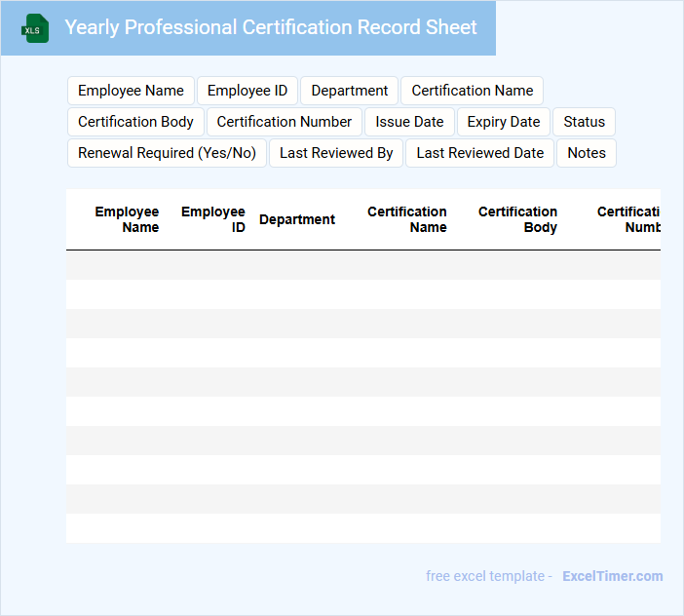Click the Department column header in table
Screen dimensions: 684x616
coord(297,219)
